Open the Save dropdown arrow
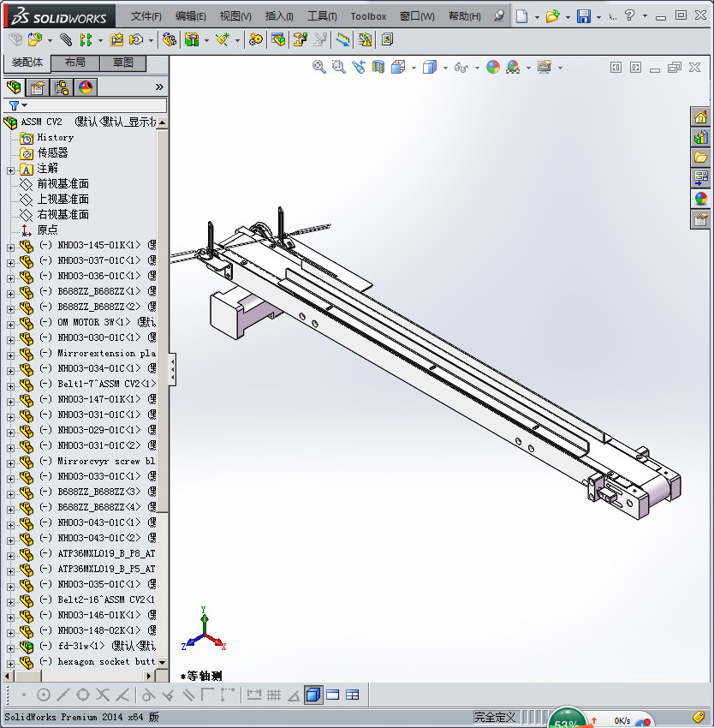Image resolution: width=714 pixels, height=728 pixels. pyautogui.click(x=598, y=17)
